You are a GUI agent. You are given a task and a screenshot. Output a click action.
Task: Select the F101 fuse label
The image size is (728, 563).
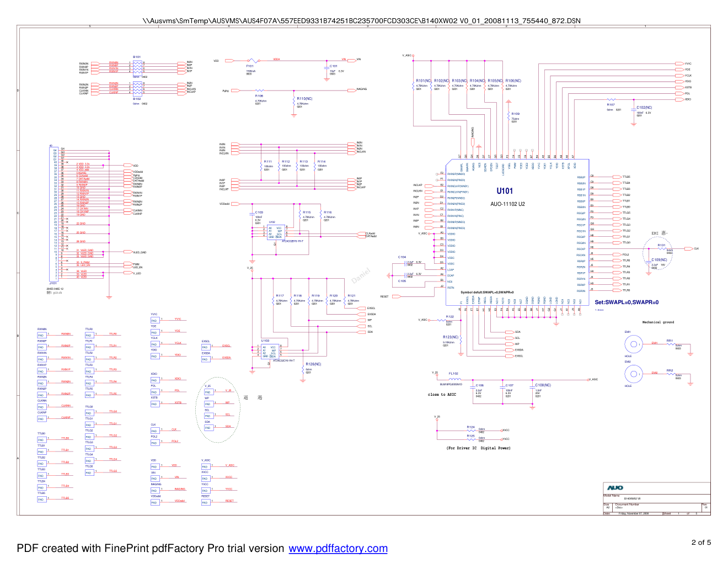point(250,66)
